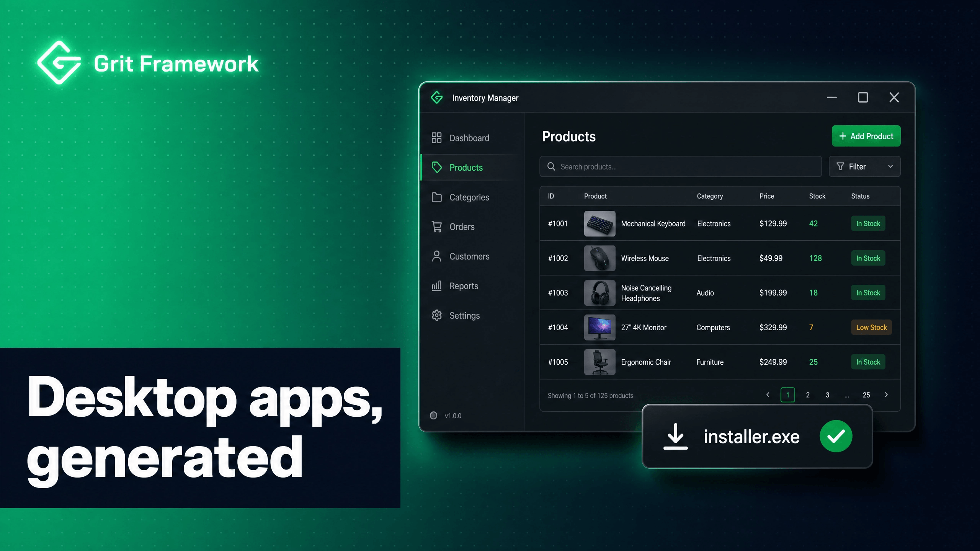Minimize the Inventory Manager window
This screenshot has height=551, width=980.
click(x=831, y=98)
